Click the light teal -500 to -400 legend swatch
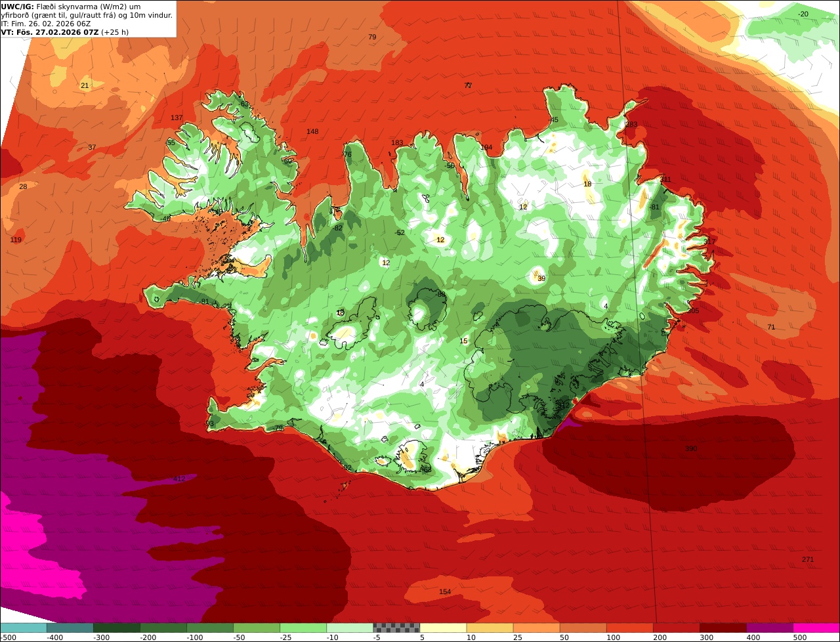840x642 pixels. (x=24, y=628)
